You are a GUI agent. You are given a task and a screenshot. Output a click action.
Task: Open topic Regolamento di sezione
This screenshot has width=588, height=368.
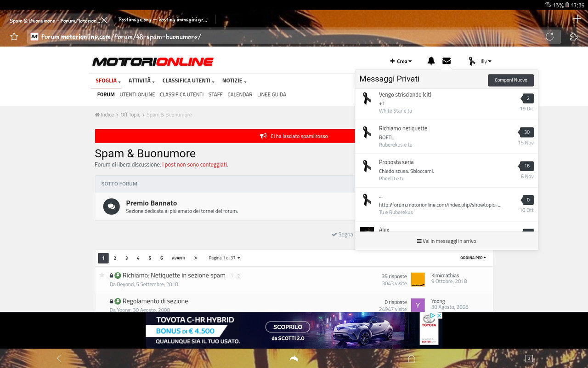click(155, 301)
